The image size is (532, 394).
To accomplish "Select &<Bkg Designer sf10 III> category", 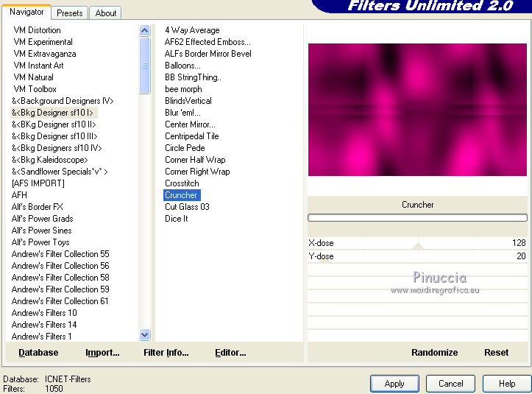I will tap(54, 136).
